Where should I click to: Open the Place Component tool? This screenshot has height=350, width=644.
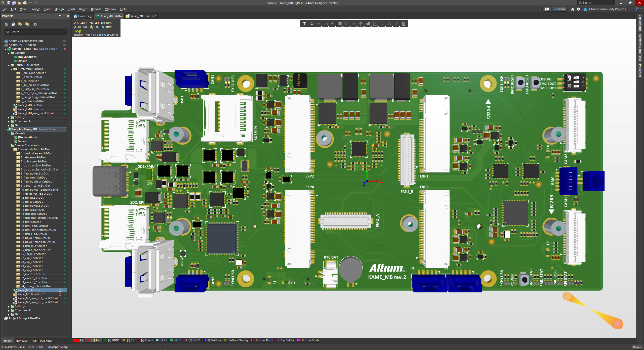coord(340,24)
